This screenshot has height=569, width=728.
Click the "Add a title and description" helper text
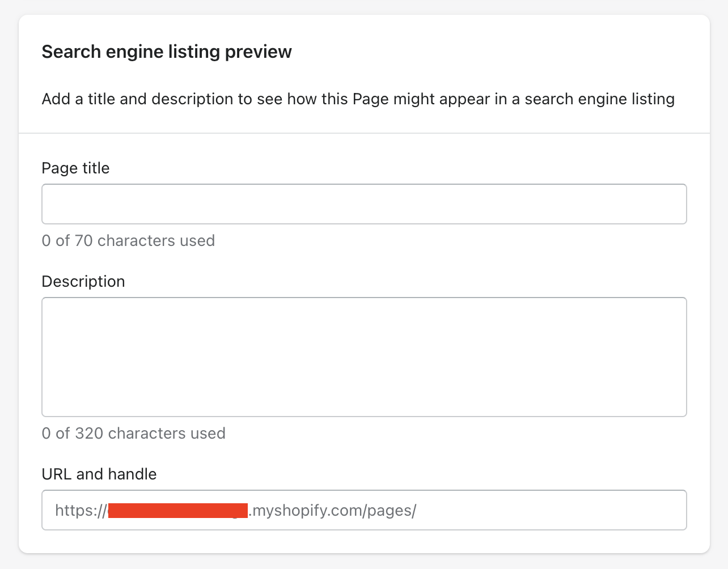(358, 99)
